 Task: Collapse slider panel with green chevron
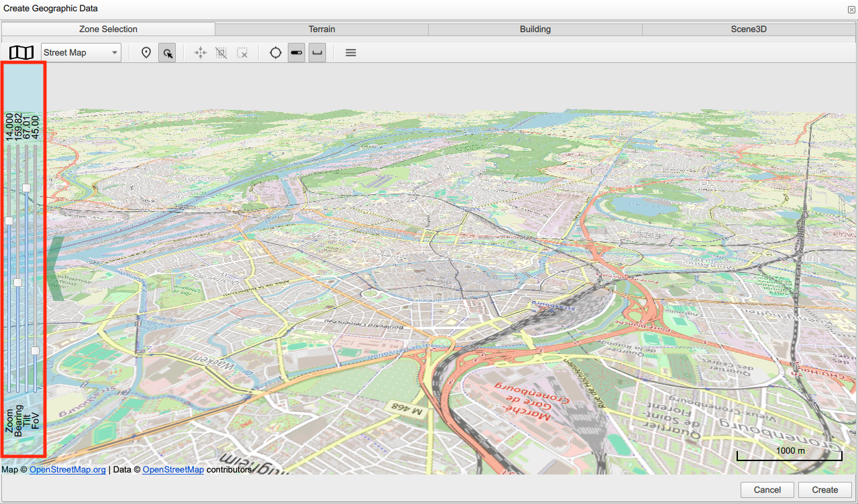(x=57, y=267)
